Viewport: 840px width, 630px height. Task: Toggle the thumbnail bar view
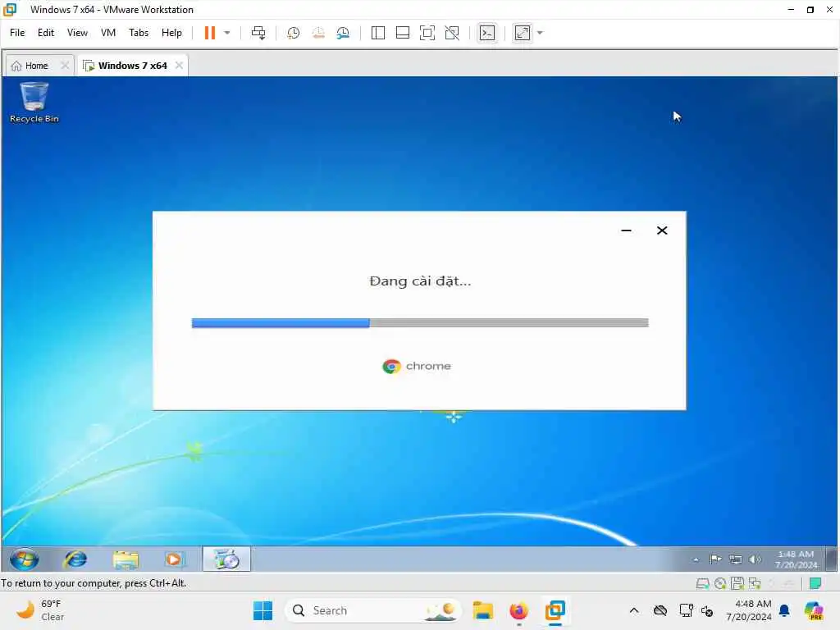402,33
